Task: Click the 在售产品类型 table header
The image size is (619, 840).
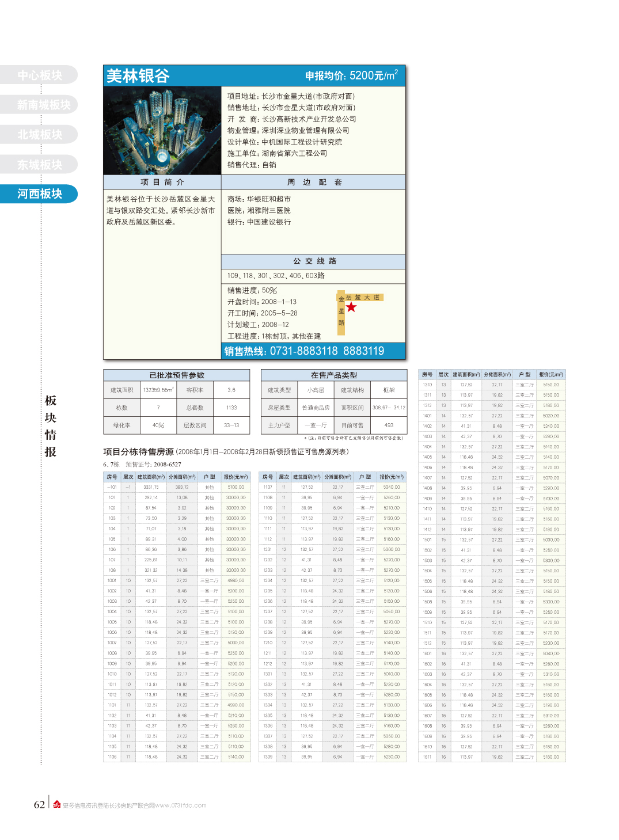Action: pyautogui.click(x=333, y=375)
